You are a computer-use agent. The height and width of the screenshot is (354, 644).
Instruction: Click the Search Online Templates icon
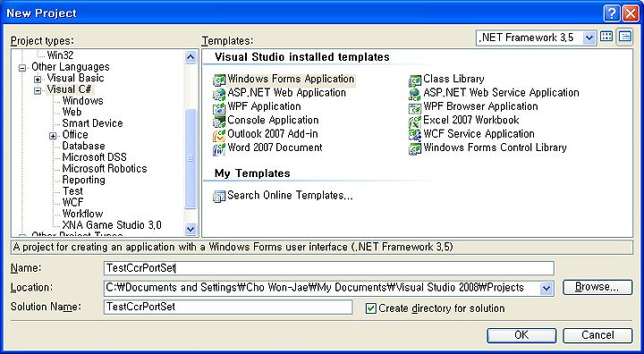click(x=219, y=197)
